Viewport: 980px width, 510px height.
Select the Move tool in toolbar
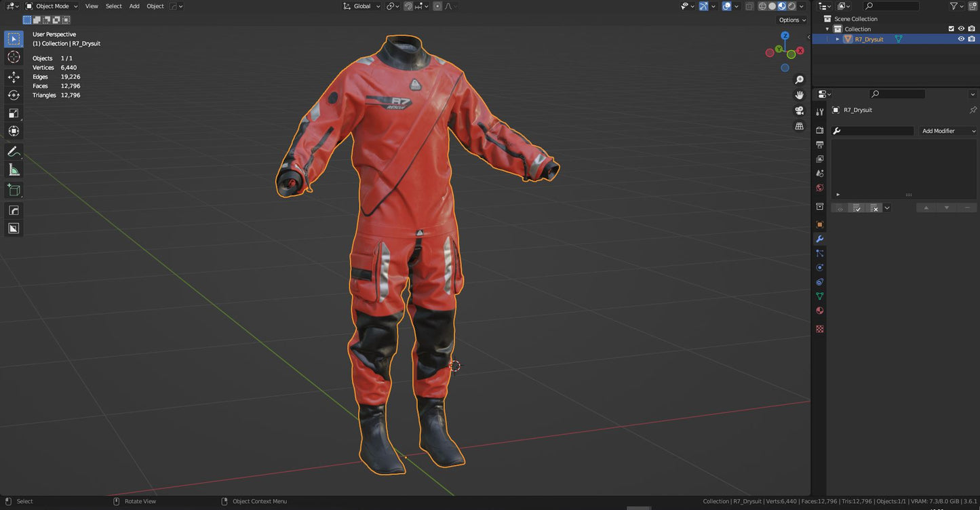tap(14, 77)
